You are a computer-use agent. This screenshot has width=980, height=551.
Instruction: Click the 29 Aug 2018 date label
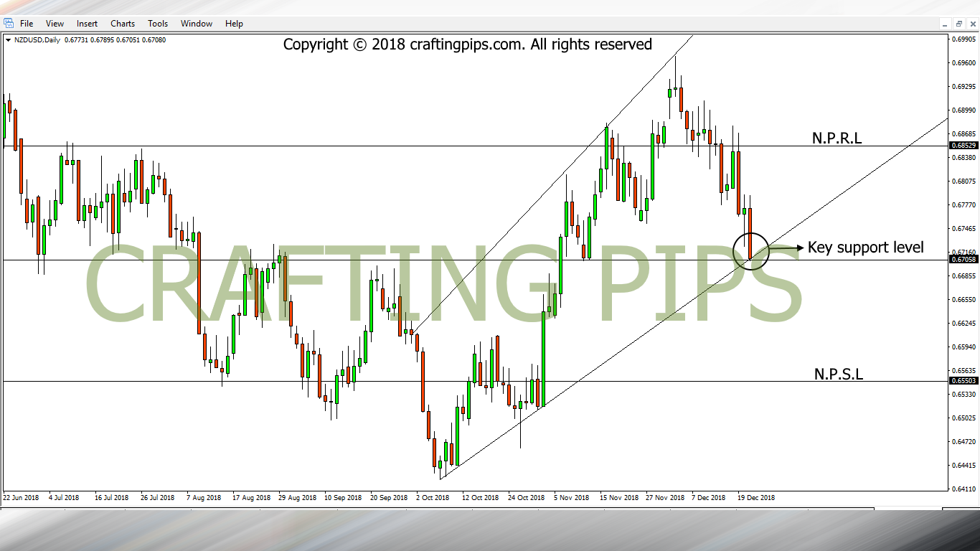coord(297,497)
